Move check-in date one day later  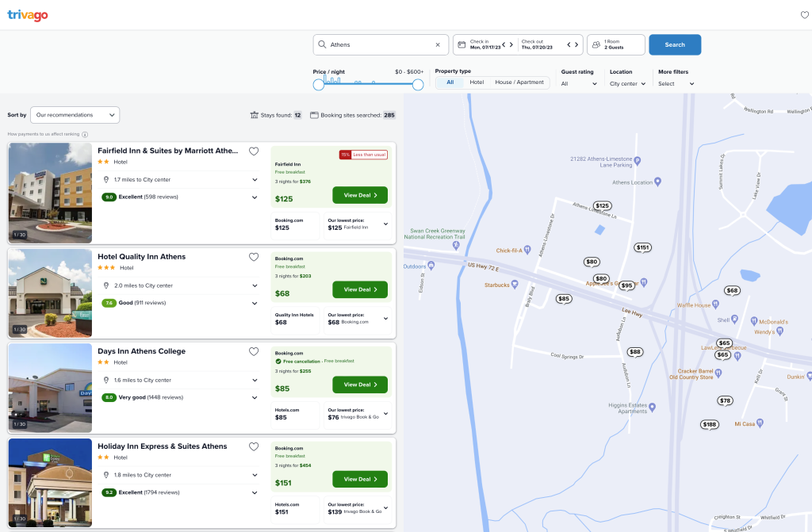click(x=511, y=45)
